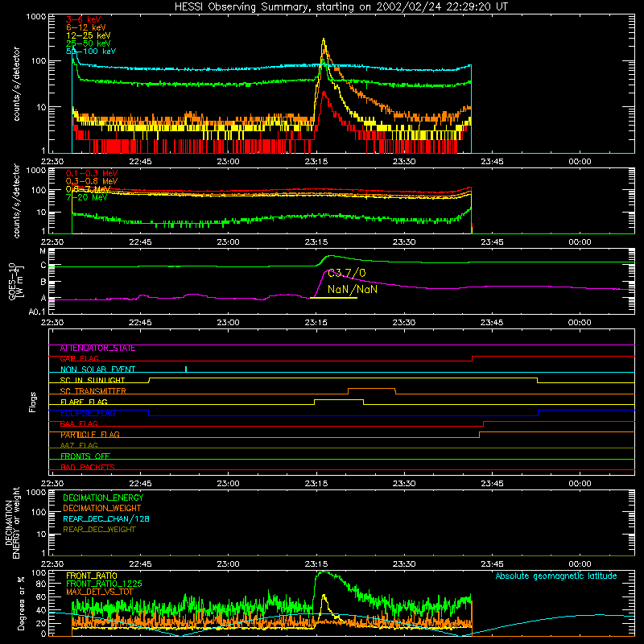The width and height of the screenshot is (644, 644).
Task: Click the FLARE_FLAG label
Action: (x=84, y=402)
